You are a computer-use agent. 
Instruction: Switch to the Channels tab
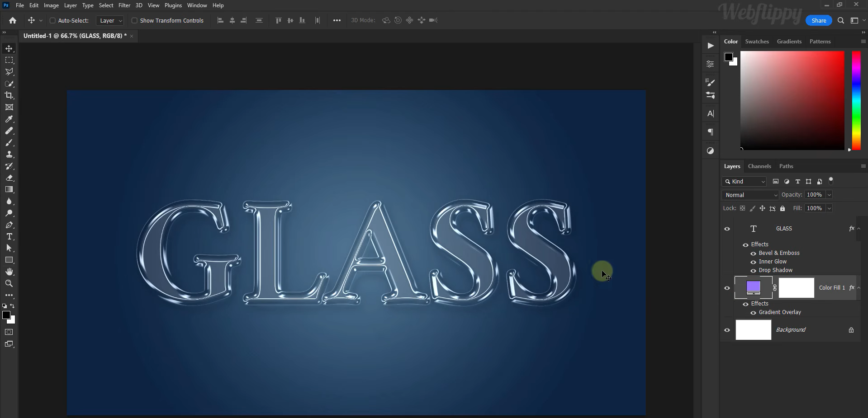coord(759,166)
